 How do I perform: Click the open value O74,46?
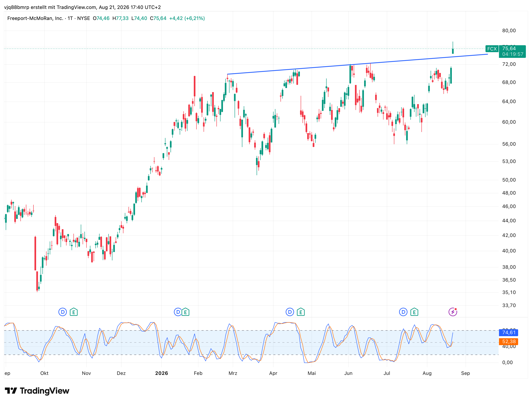click(x=101, y=18)
